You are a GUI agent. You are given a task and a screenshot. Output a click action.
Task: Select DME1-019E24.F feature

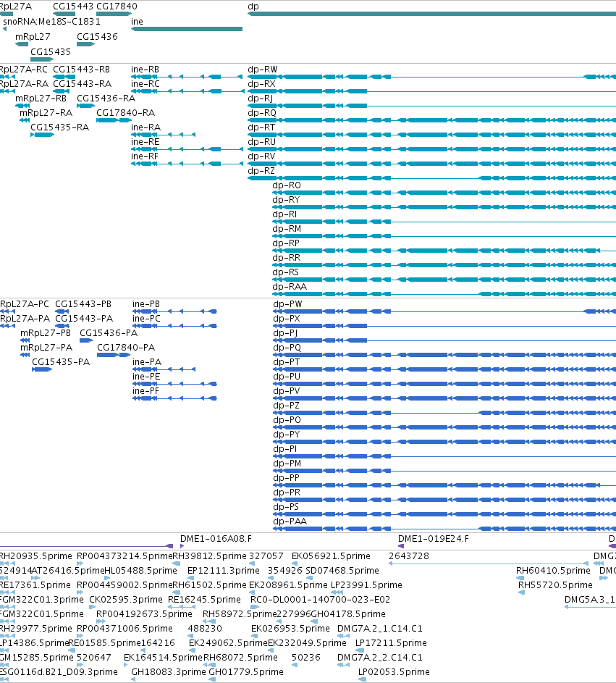click(x=401, y=546)
